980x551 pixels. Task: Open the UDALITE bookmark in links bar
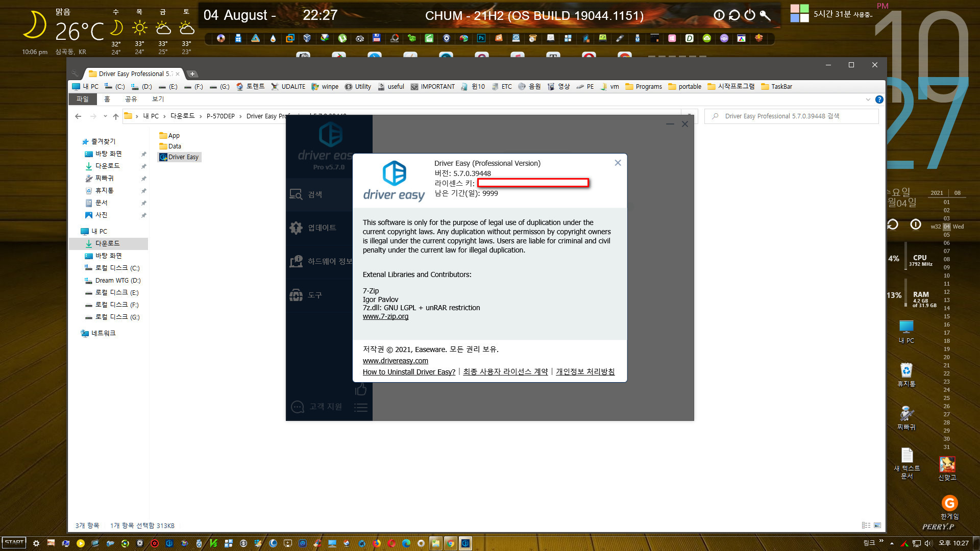point(288,87)
